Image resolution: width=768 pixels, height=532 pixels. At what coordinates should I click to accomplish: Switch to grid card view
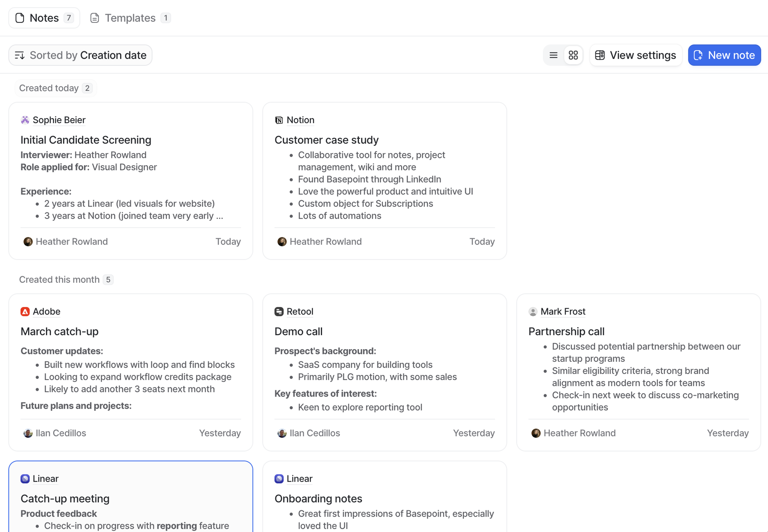[x=573, y=55]
